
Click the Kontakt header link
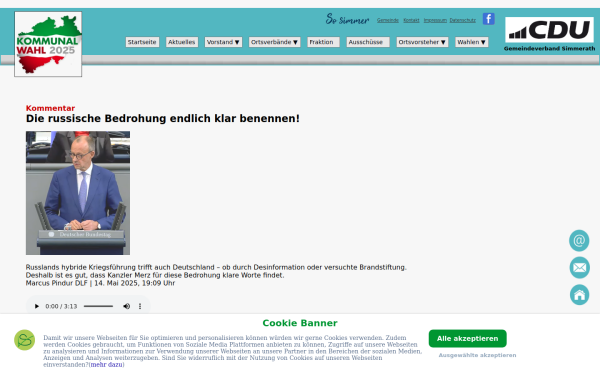point(411,20)
